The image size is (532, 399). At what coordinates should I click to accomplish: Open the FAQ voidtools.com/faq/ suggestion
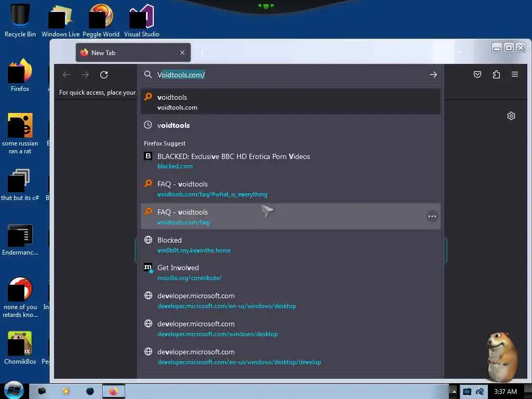click(290, 217)
